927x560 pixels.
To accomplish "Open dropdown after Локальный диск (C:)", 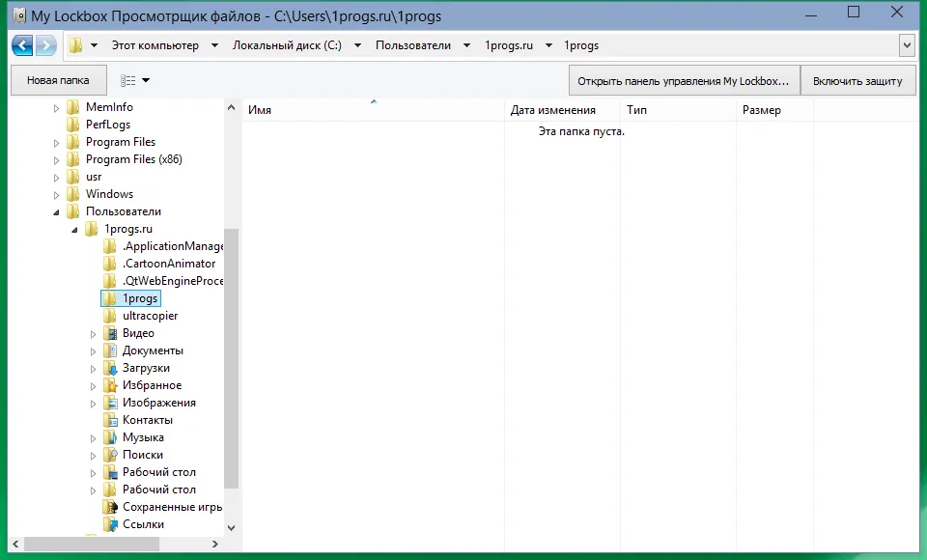I will pyautogui.click(x=357, y=45).
